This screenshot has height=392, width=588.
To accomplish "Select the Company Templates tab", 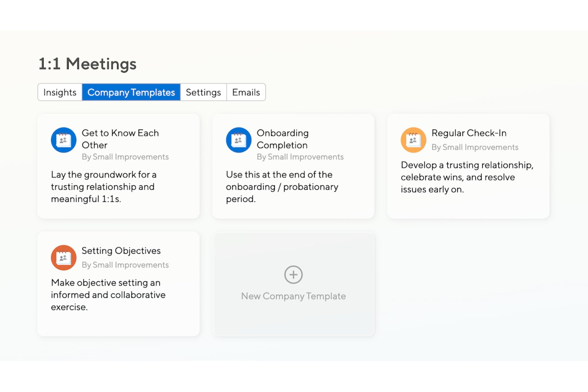I will click(131, 92).
